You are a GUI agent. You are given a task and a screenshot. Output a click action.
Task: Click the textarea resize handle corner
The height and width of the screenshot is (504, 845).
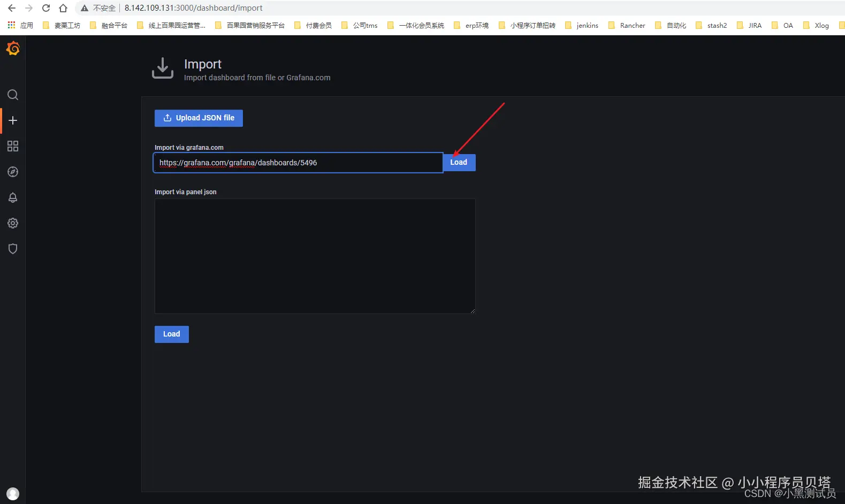pyautogui.click(x=473, y=311)
